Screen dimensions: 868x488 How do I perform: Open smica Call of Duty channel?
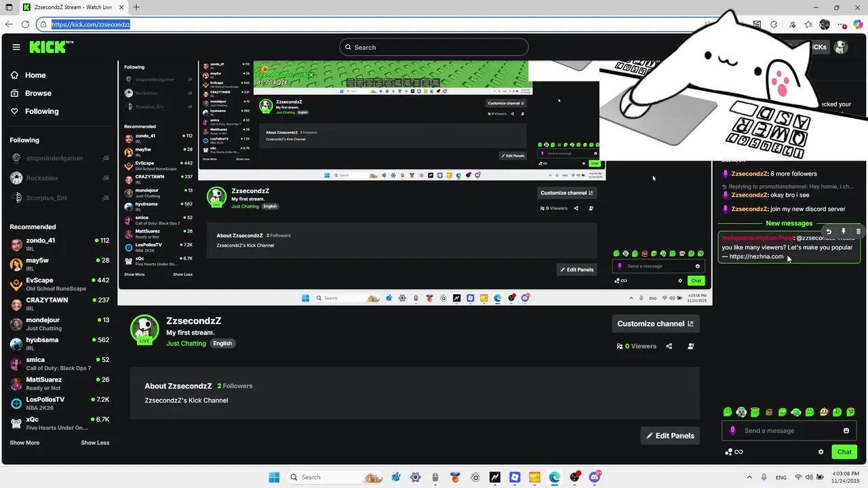(x=59, y=363)
